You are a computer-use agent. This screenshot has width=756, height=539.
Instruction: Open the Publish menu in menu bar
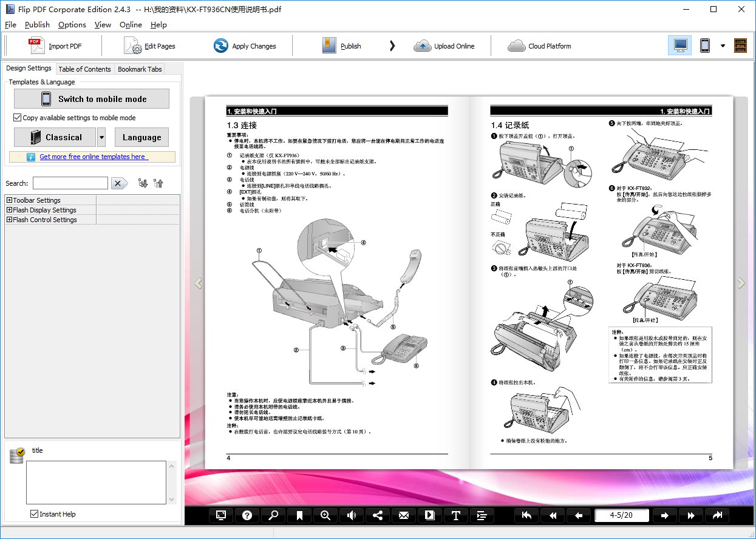click(x=37, y=24)
